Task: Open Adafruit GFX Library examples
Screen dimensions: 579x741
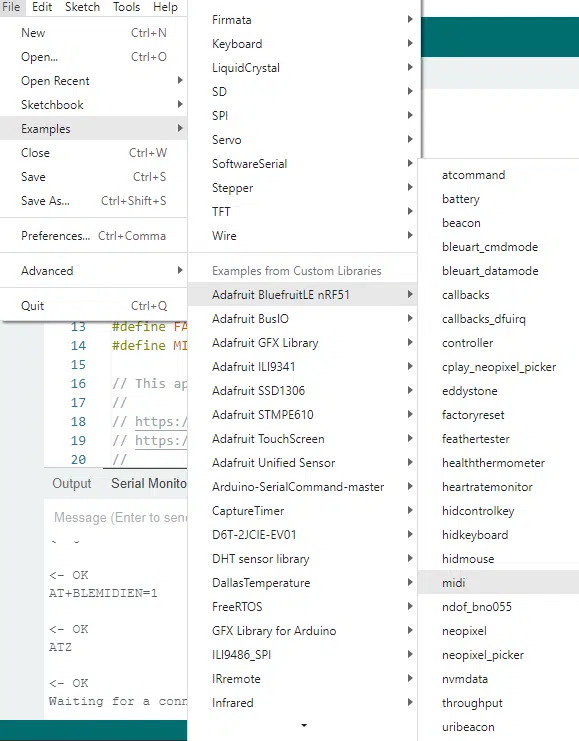Action: 302,343
